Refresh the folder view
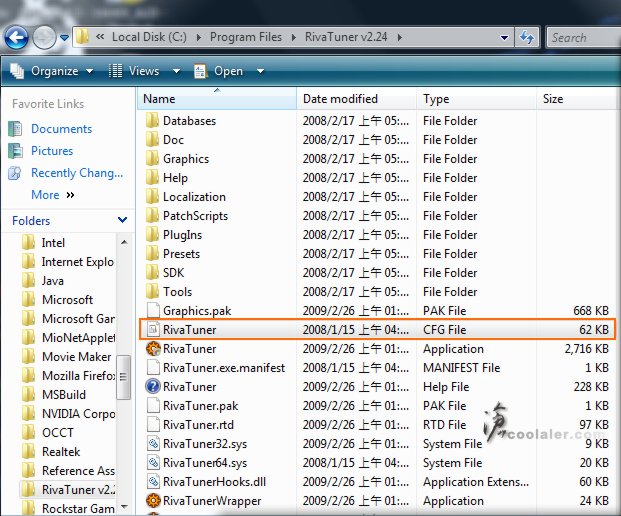Screen dimensions: 621x516 tap(527, 38)
